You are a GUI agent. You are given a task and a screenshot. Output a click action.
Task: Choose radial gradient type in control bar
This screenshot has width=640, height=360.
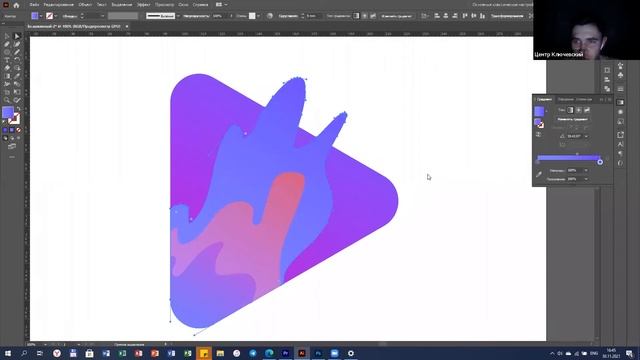pos(364,16)
